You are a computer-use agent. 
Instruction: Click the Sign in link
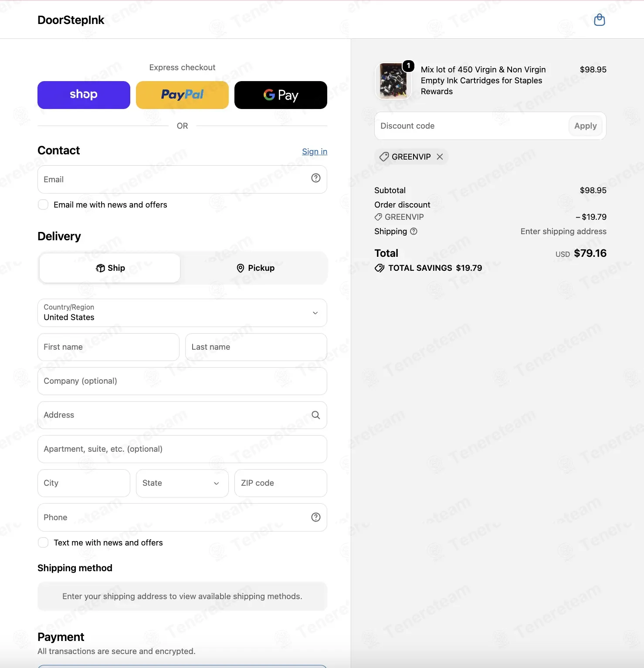click(x=315, y=151)
